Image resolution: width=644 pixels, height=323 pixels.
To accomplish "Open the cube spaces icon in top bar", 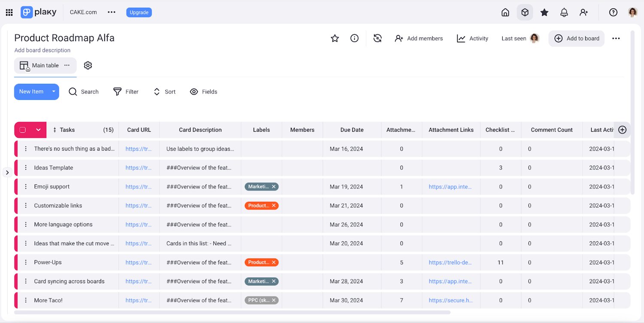I will 525,12.
